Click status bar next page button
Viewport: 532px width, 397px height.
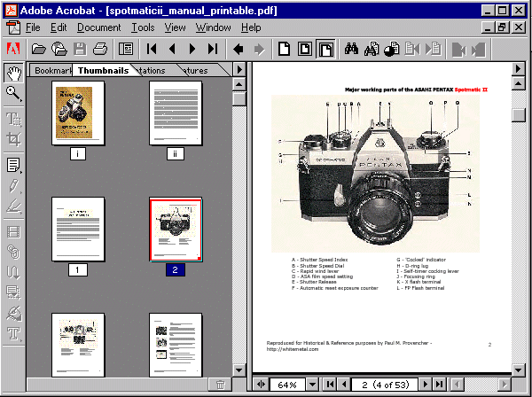click(x=425, y=385)
